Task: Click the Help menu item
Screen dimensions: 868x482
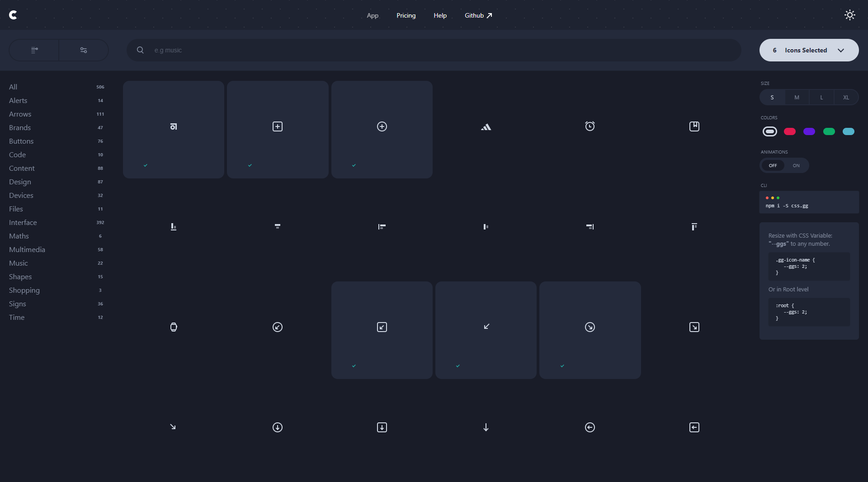Action: (x=439, y=15)
